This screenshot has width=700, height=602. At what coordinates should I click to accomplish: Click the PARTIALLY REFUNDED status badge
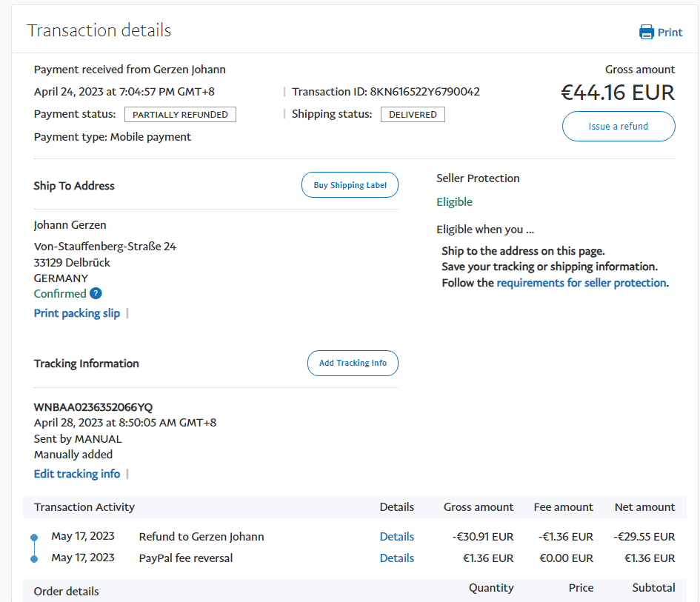point(180,115)
